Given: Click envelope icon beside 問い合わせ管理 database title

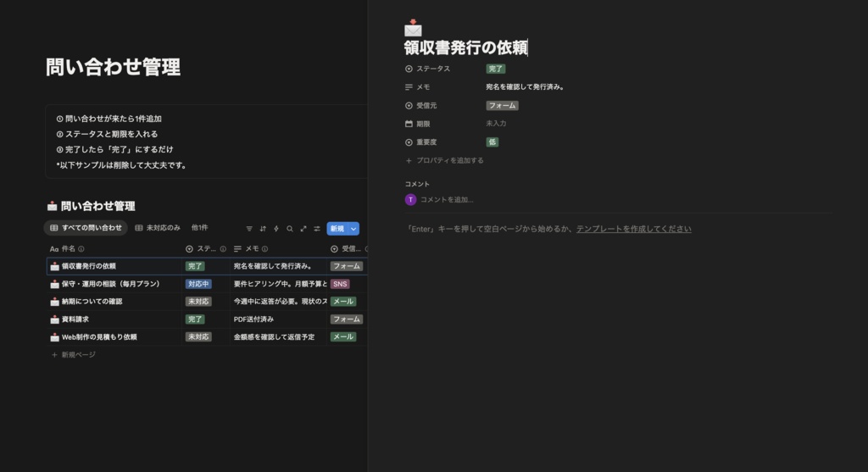Looking at the screenshot, I should click(x=52, y=206).
